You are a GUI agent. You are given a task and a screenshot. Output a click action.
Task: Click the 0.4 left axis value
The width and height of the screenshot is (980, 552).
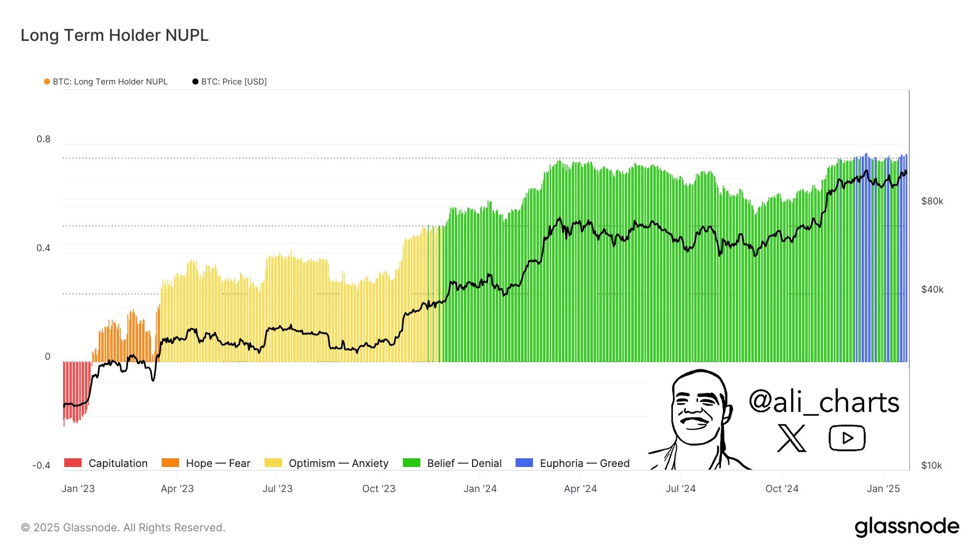[44, 248]
